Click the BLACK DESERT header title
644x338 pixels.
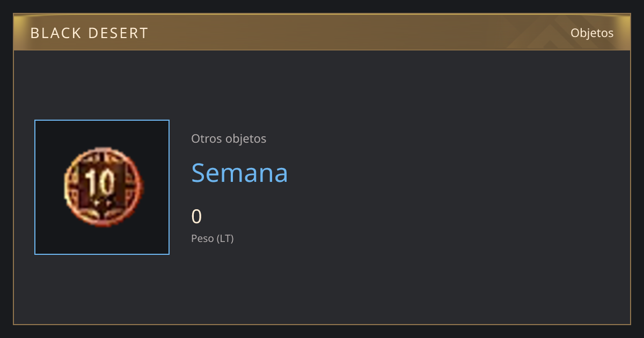click(90, 33)
